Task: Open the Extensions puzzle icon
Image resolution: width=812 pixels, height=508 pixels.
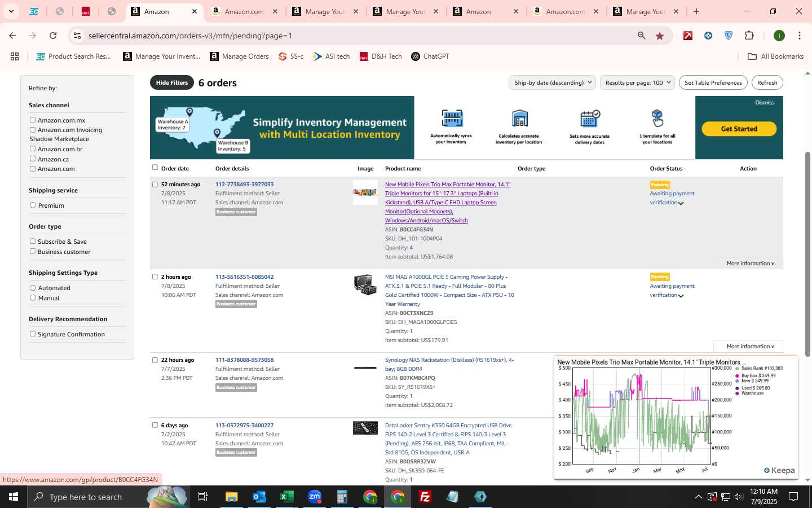Action: [749, 36]
